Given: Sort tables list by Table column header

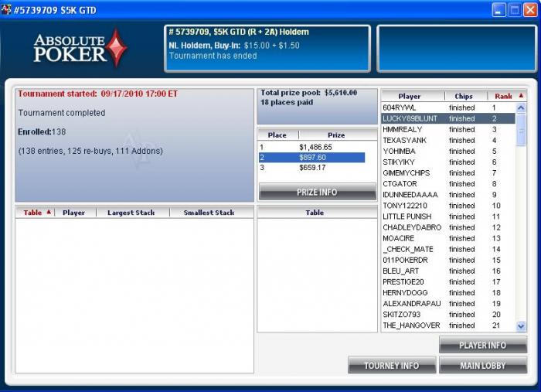Looking at the screenshot, I should click(x=35, y=213).
